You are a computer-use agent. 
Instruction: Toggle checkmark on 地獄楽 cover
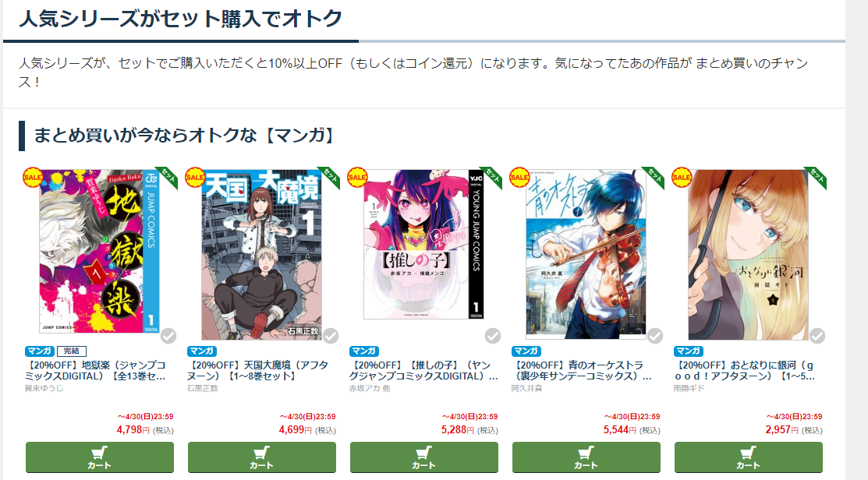(168, 336)
